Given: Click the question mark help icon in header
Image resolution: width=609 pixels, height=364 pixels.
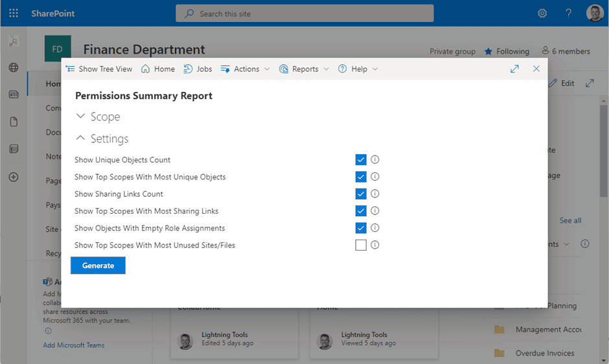Looking at the screenshot, I should pos(568,14).
